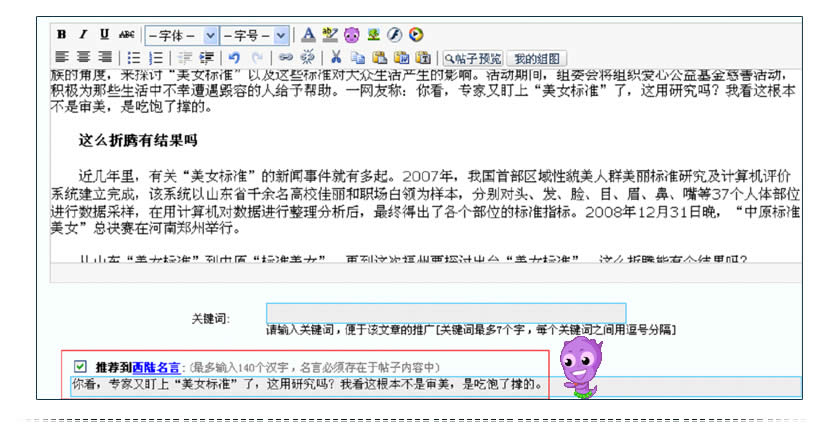Insert an image into the post
814x438 pixels.
[x=373, y=35]
